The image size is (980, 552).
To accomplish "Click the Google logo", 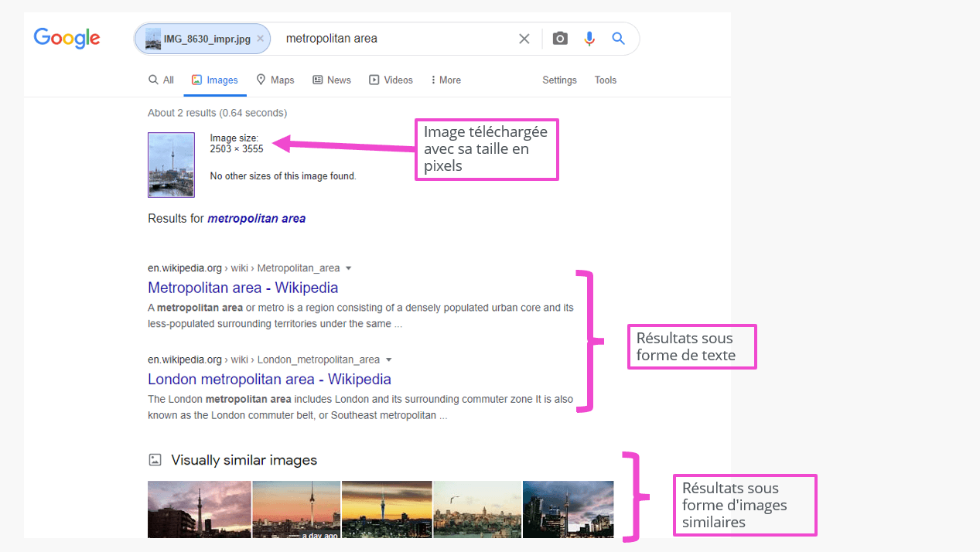I will 67,39.
